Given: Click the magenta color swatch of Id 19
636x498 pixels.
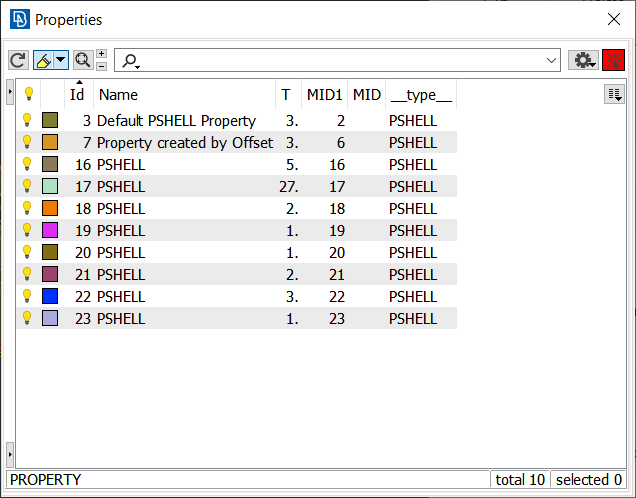Looking at the screenshot, I should point(50,230).
